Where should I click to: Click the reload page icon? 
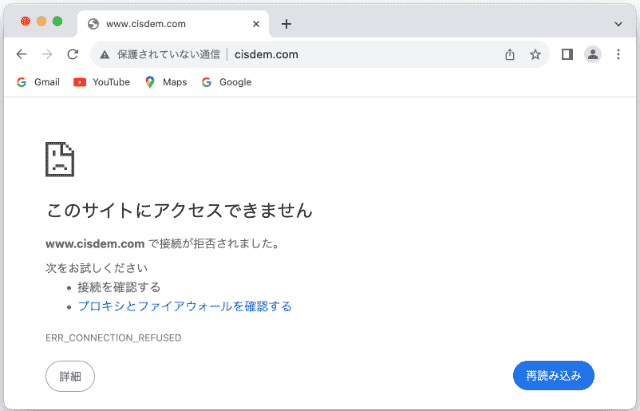72,55
